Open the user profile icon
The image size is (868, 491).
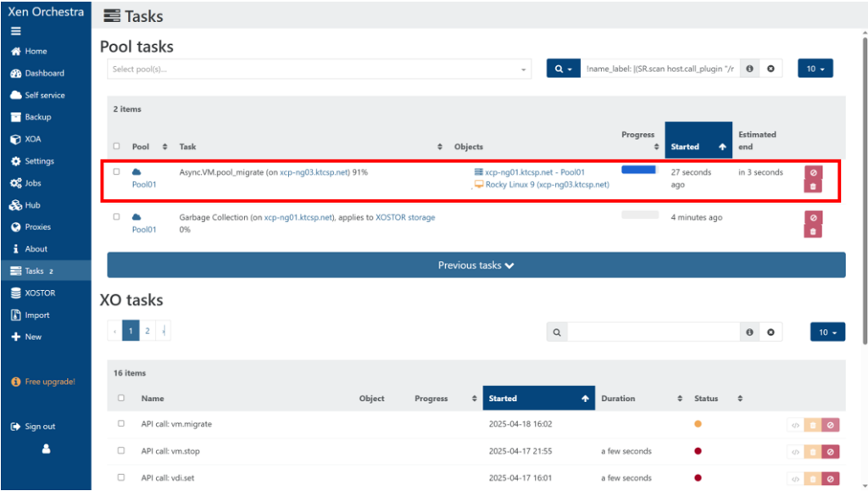click(47, 449)
